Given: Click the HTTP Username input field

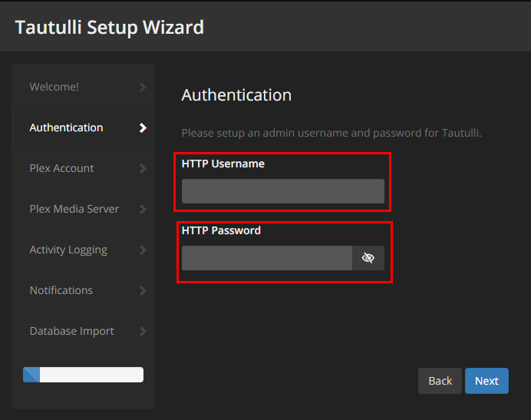Looking at the screenshot, I should click(283, 191).
